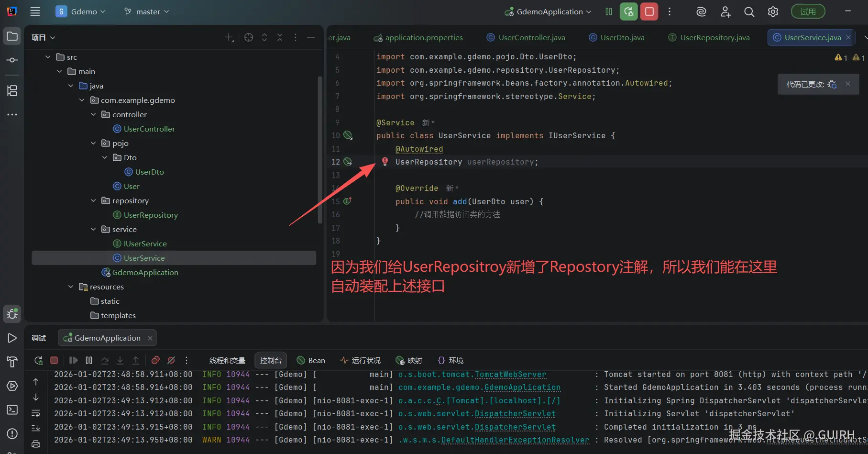868x454 pixels.
Task: Toggle soft wrap in the console
Action: click(36, 413)
